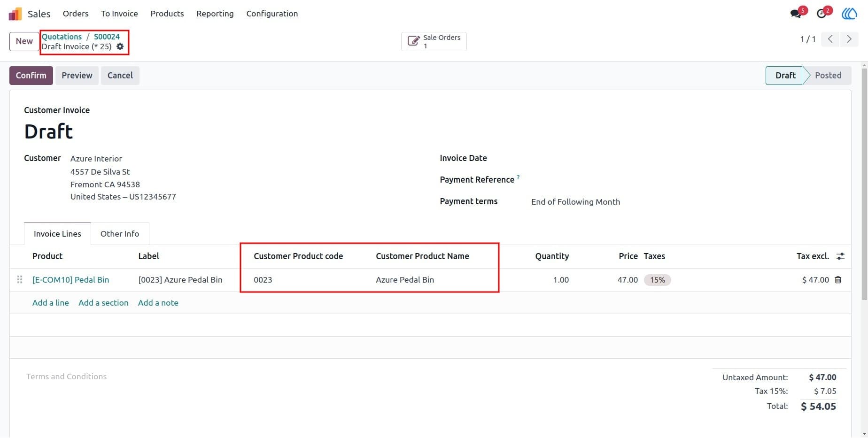Open the Configuration menu
This screenshot has height=438, width=868.
pyautogui.click(x=272, y=14)
